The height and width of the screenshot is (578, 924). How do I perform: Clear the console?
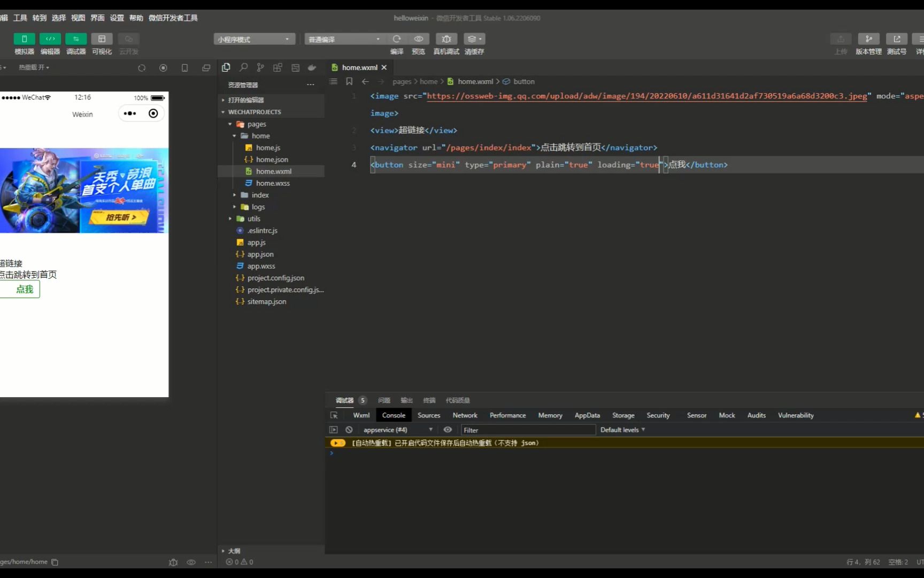[x=349, y=430]
